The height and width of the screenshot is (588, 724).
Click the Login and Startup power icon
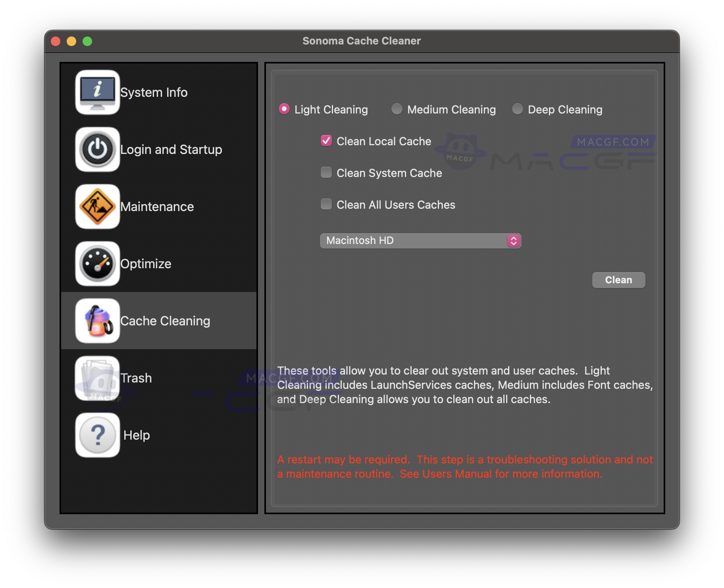click(97, 150)
